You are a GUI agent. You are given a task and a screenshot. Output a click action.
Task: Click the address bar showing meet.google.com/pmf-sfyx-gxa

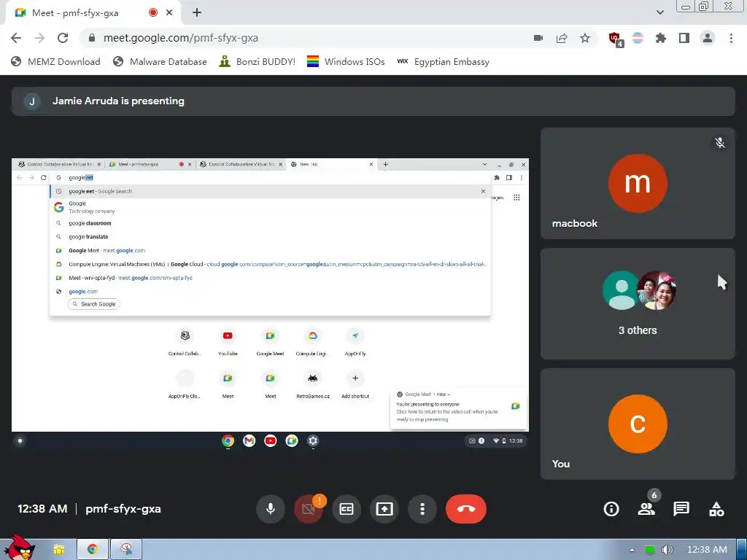305,38
